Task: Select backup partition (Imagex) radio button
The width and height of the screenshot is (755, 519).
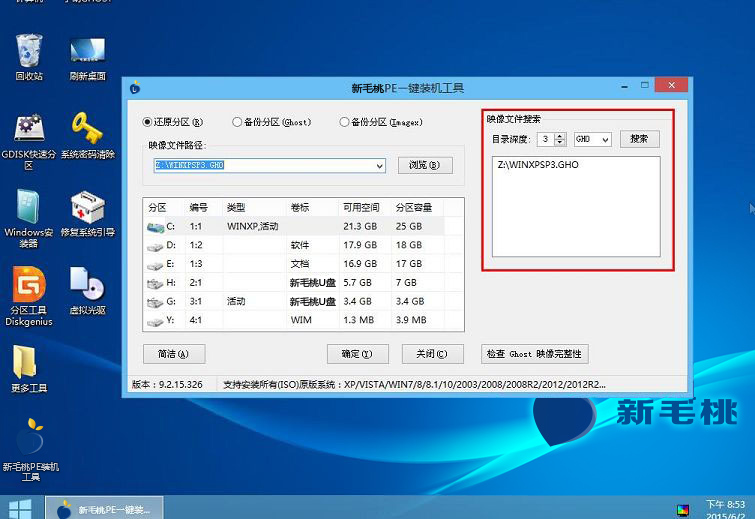Action: [344, 122]
